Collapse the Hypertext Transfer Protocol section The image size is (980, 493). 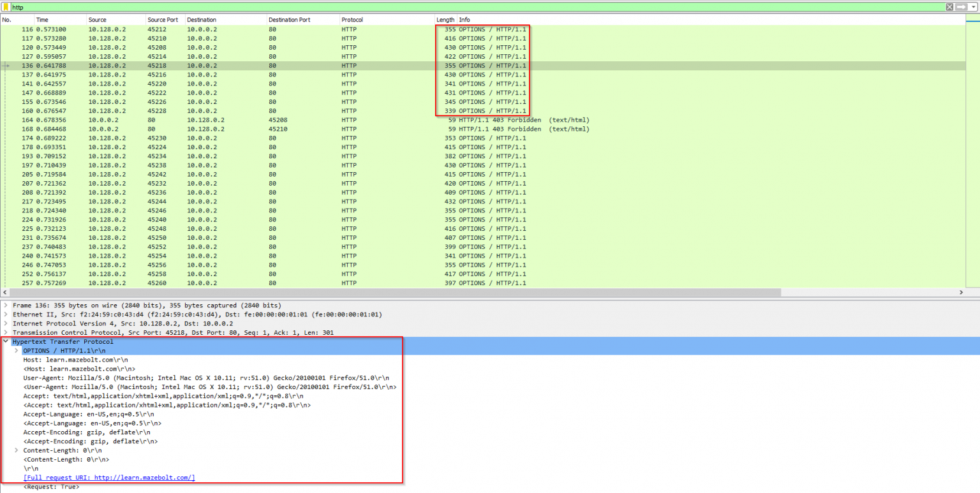6,342
